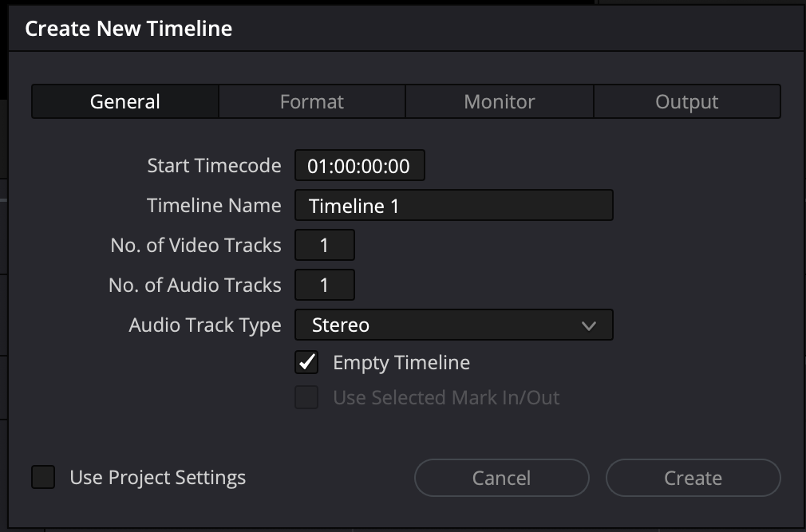This screenshot has width=806, height=532.
Task: Open the Audio Track Type dropdown
Action: pos(453,325)
